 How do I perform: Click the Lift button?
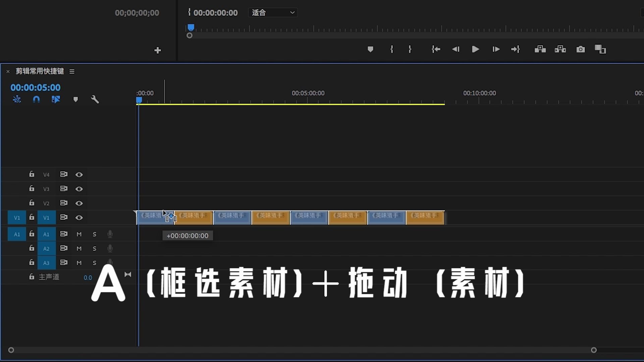(x=540, y=49)
